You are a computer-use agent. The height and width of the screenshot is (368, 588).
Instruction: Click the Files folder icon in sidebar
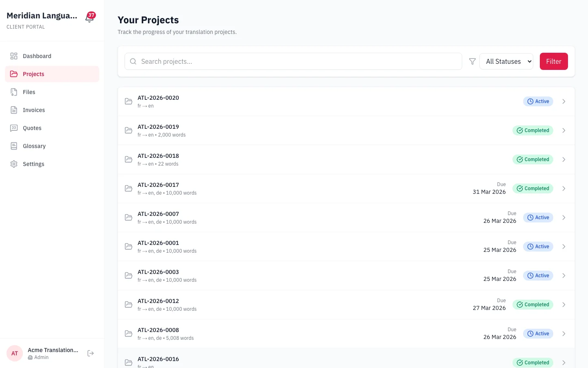[14, 92]
